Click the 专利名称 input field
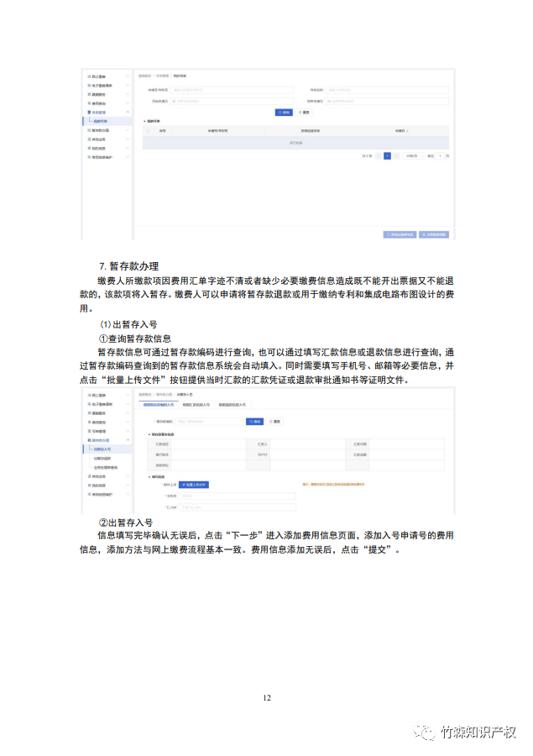 pos(387,90)
